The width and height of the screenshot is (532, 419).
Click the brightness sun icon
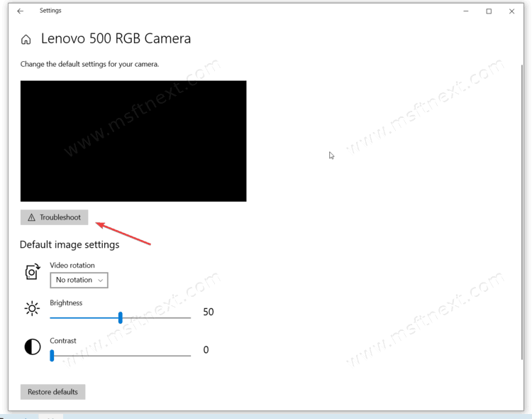[32, 308]
